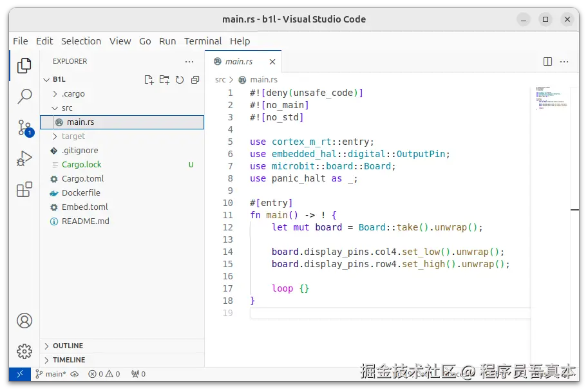Screen dimensions: 588x392
Task: Collapse all folders in Explorer
Action: pos(195,79)
